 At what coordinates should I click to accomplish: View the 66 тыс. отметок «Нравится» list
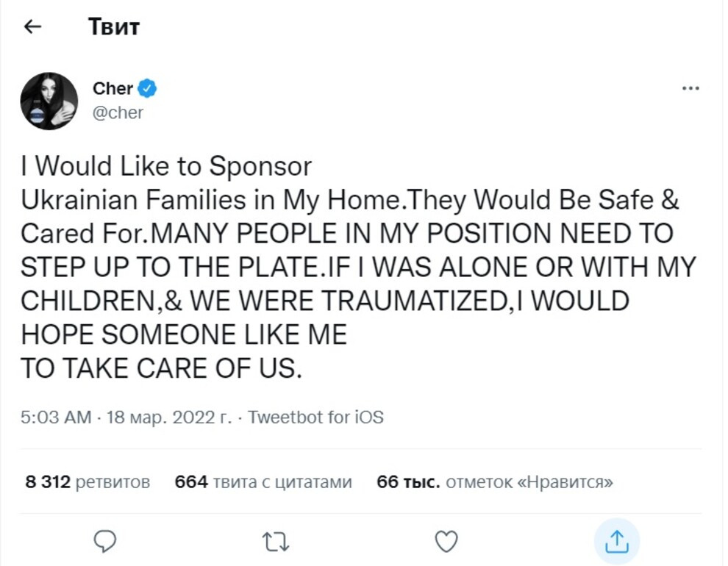pos(495,482)
